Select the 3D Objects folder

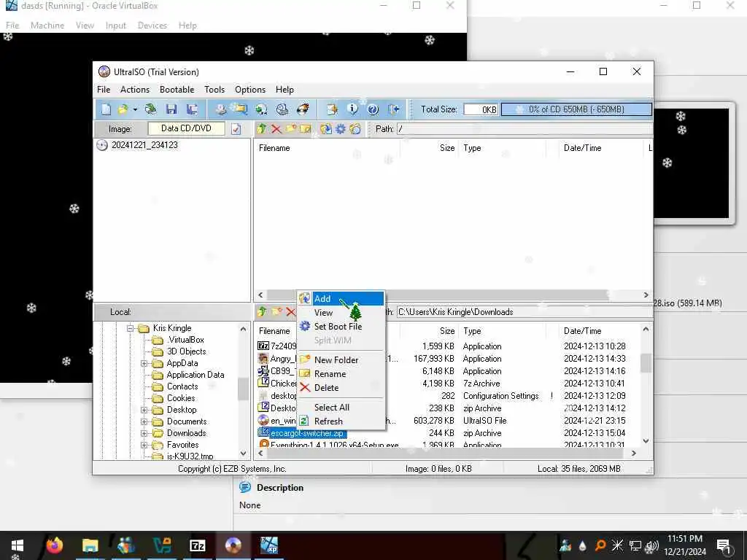[x=186, y=351]
